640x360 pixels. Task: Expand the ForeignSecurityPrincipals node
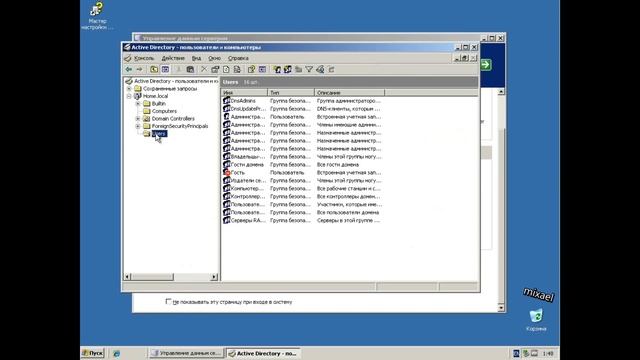coord(138,126)
